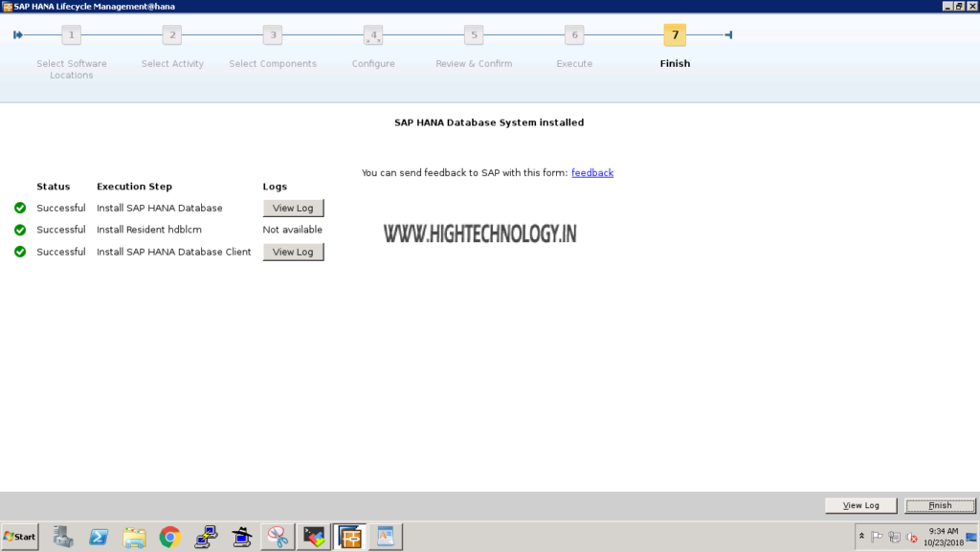The image size is (980, 552).
Task: Click success icon for Install SAP HANA Database
Action: (20, 208)
